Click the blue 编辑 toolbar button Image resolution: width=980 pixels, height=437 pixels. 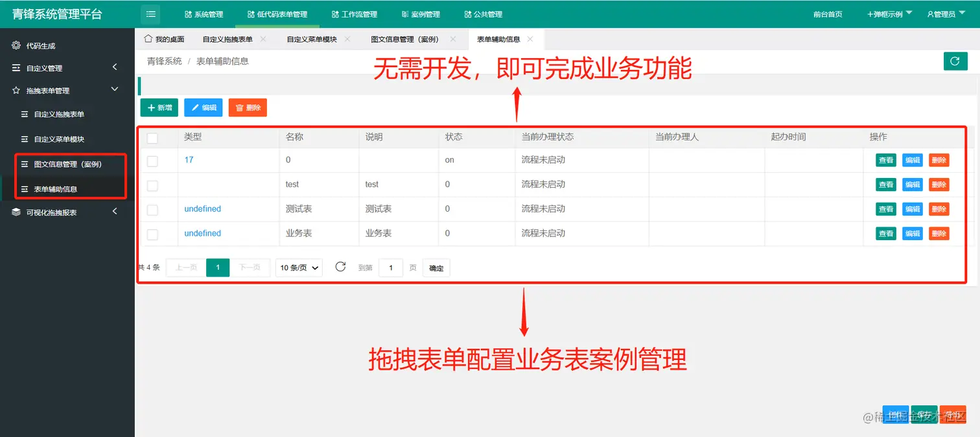coord(203,107)
